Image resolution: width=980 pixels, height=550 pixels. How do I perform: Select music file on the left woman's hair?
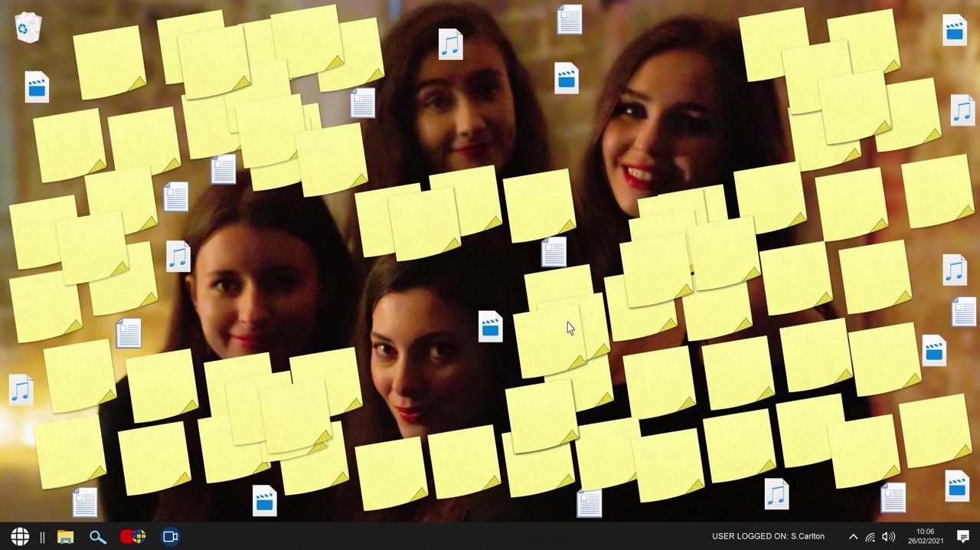[x=178, y=257]
